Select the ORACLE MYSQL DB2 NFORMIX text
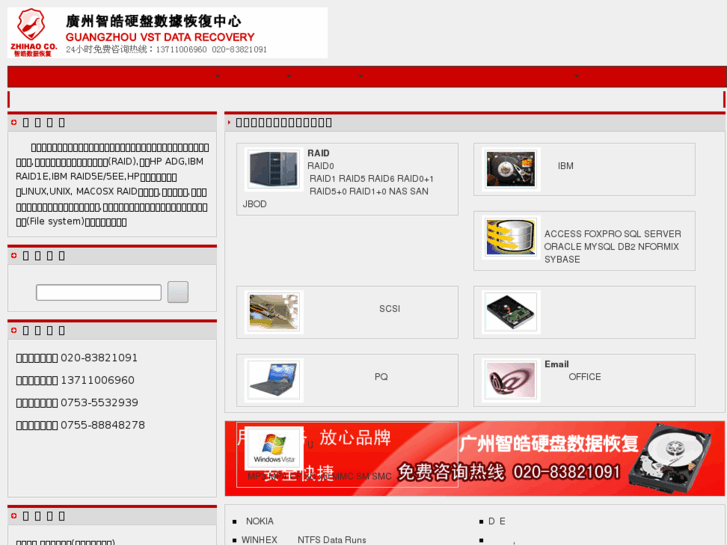The width and height of the screenshot is (727, 545). 611,246
